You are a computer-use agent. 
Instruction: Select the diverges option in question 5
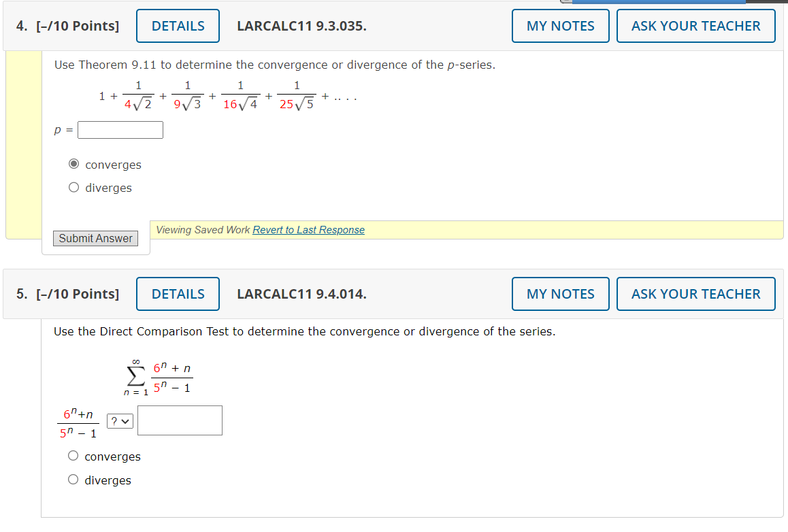tap(73, 479)
